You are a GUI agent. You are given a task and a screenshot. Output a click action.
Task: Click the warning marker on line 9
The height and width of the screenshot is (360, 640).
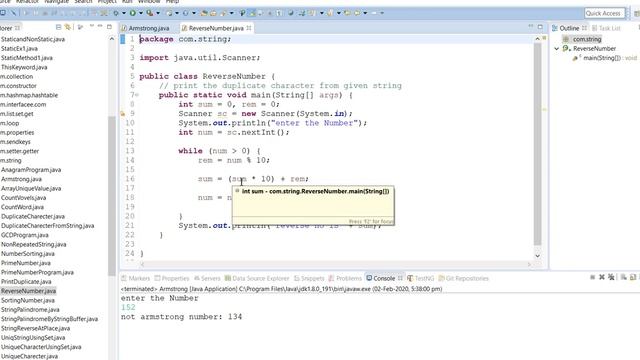122,114
